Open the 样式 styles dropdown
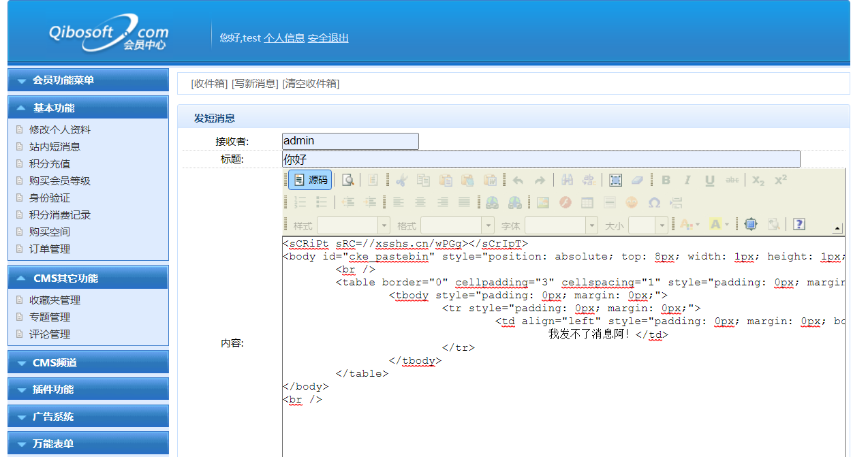This screenshot has width=868, height=457. (x=353, y=225)
